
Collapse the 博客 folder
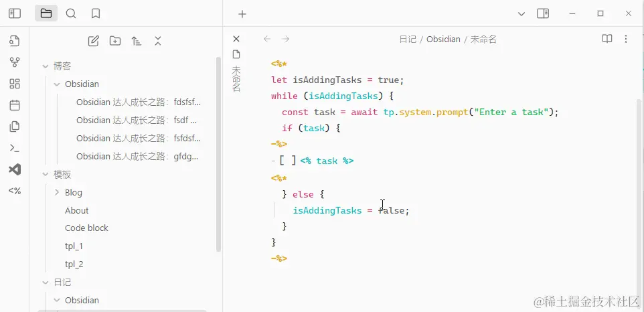[x=45, y=66]
